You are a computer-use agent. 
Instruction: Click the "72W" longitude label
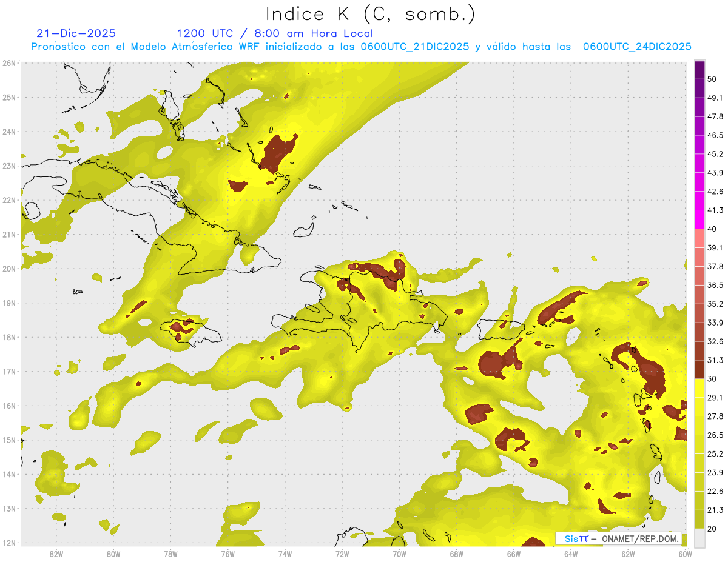(x=342, y=554)
